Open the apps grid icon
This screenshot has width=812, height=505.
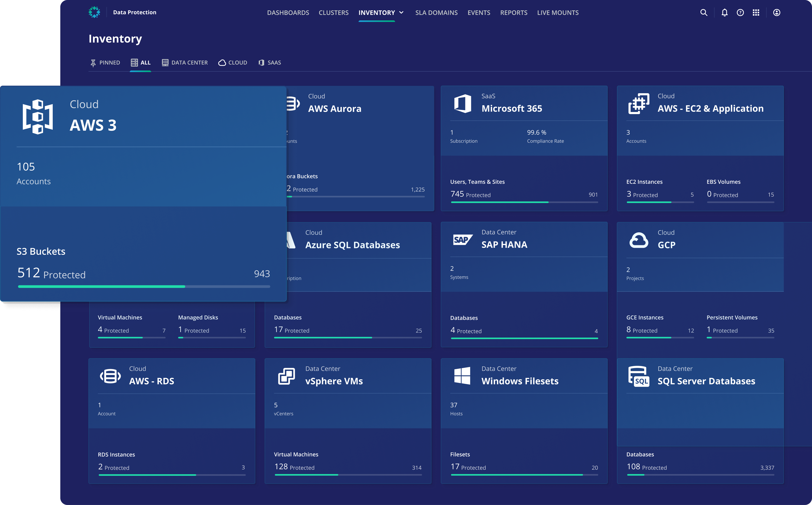click(x=756, y=13)
